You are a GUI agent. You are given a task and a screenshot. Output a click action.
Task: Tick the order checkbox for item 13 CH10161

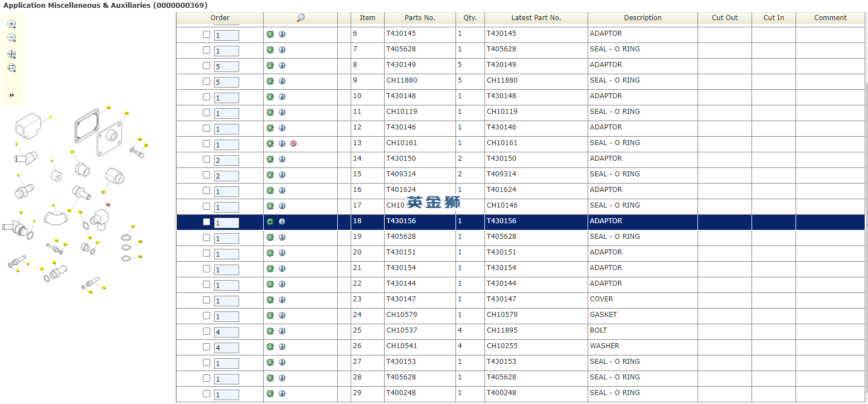206,143
